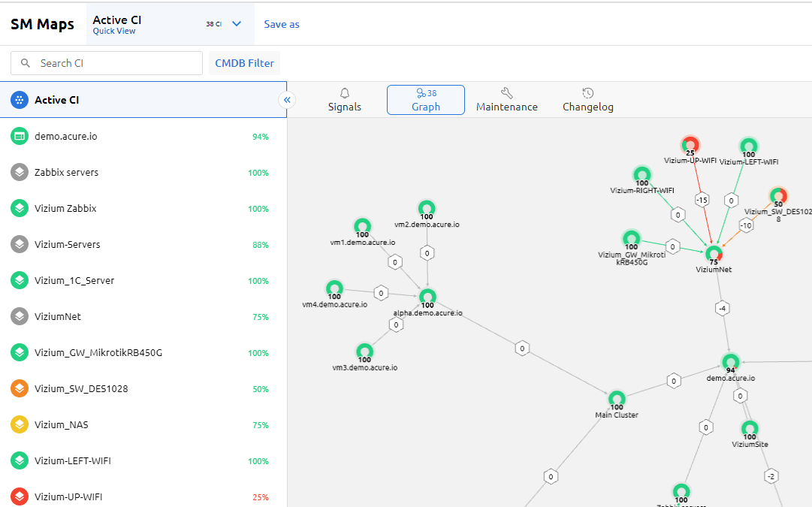Image resolution: width=812 pixels, height=507 pixels.
Task: Switch to the Signals tab
Action: pos(344,100)
